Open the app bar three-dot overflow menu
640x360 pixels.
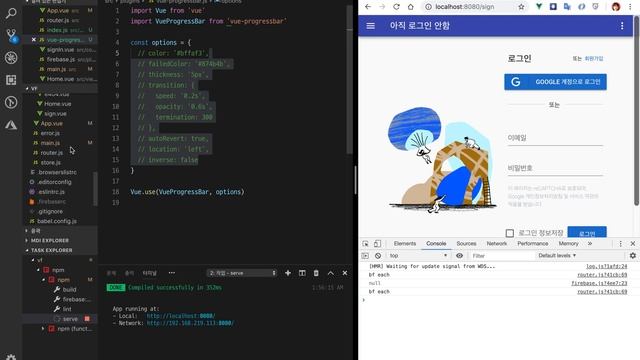point(622,26)
